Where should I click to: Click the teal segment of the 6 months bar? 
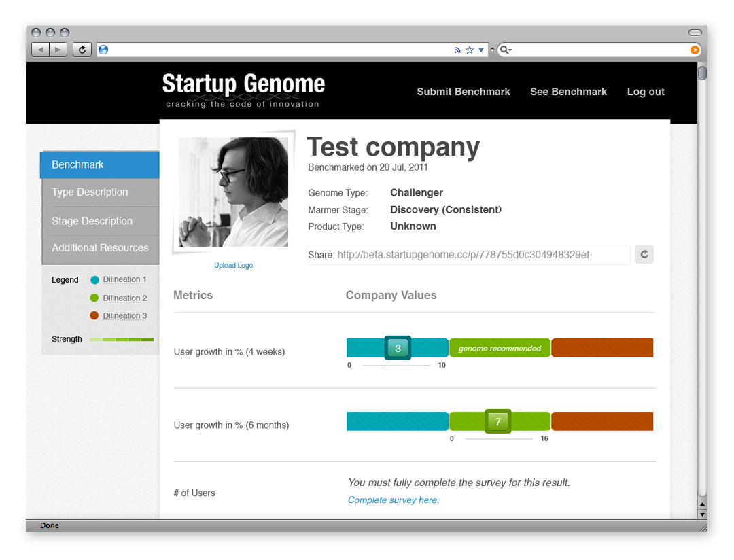[398, 421]
